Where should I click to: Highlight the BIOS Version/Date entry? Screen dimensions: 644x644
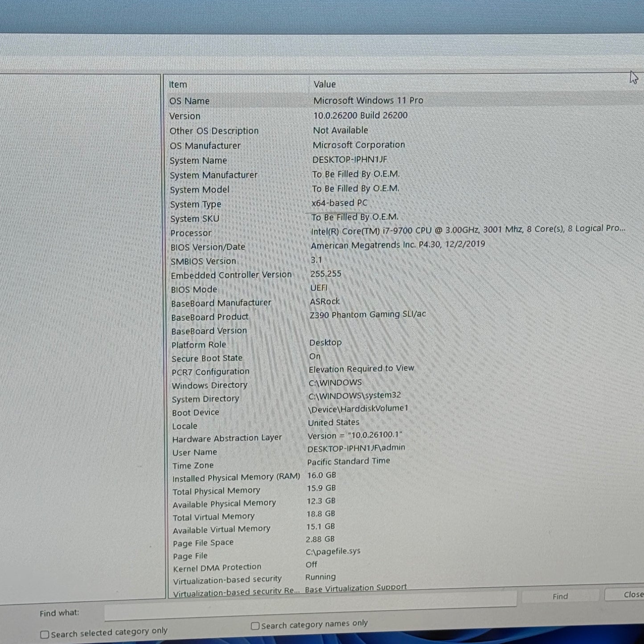pyautogui.click(x=208, y=247)
